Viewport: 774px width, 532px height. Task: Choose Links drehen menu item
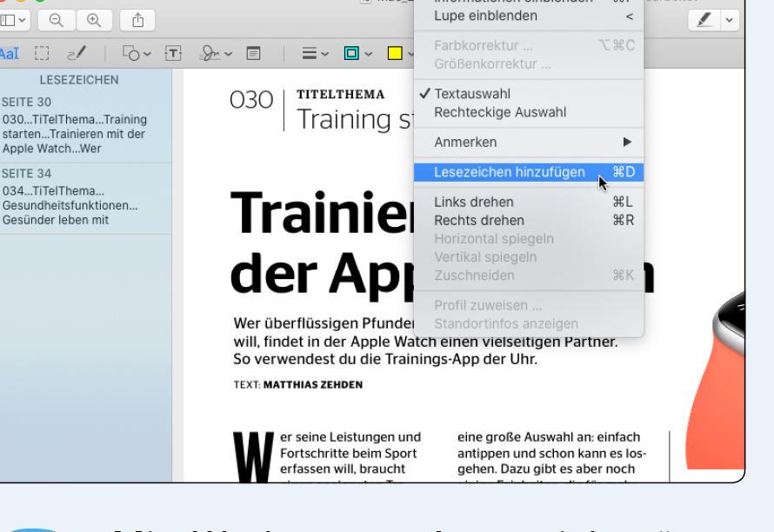pyautogui.click(x=529, y=203)
